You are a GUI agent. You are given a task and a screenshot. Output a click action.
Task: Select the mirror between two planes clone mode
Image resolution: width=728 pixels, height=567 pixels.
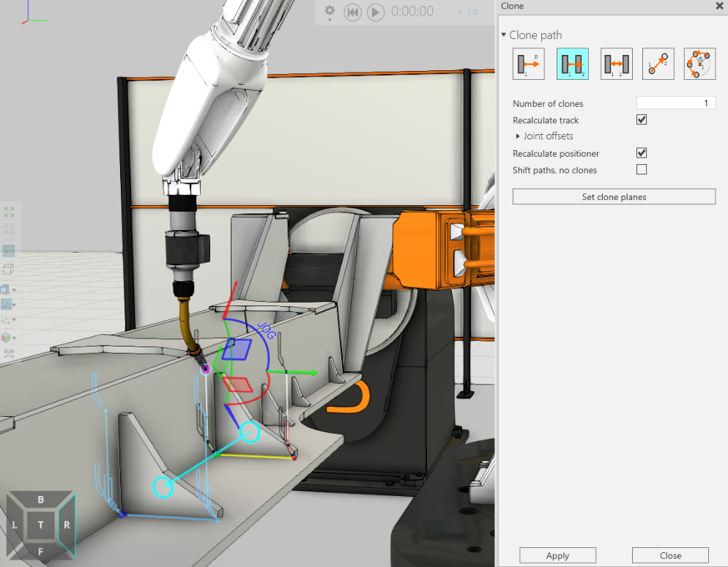pos(616,64)
